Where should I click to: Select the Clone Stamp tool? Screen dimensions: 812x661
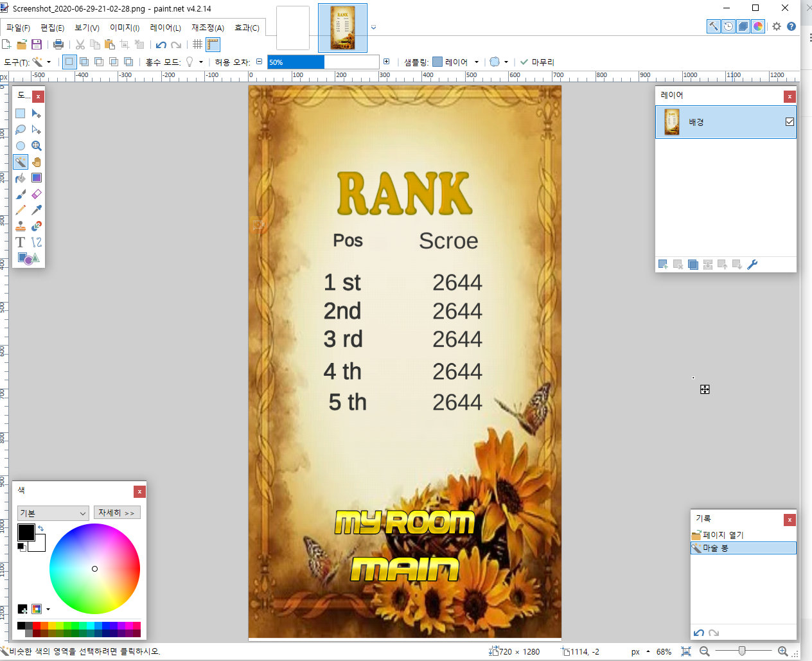click(21, 226)
